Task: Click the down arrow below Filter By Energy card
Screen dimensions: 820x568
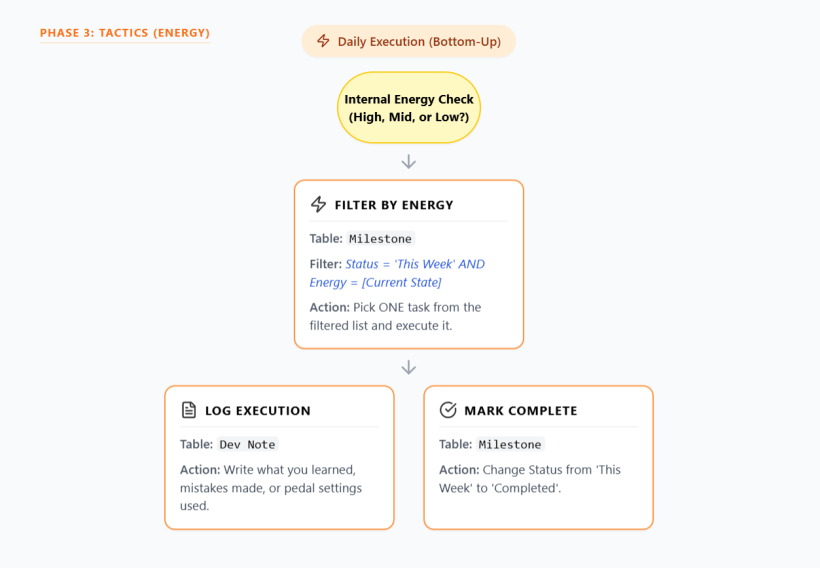Action: tap(408, 368)
